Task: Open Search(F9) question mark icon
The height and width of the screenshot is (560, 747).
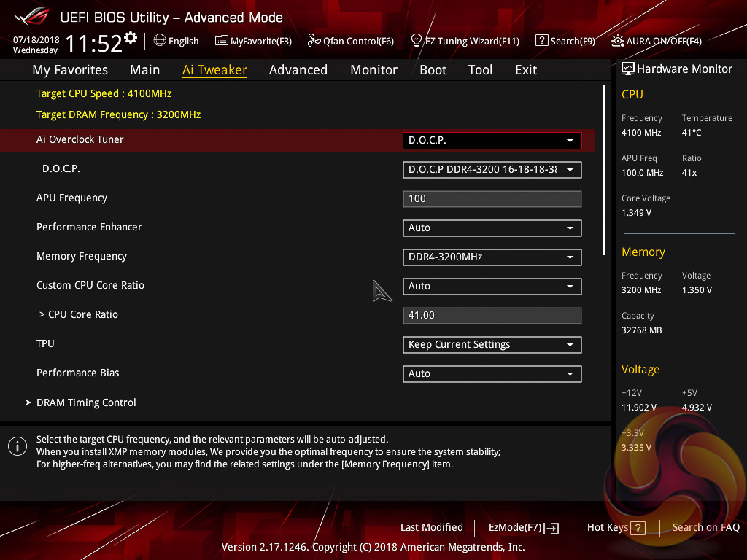Action: click(541, 41)
